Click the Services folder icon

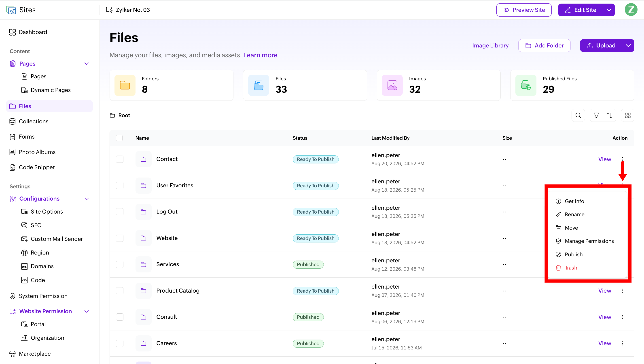click(143, 264)
